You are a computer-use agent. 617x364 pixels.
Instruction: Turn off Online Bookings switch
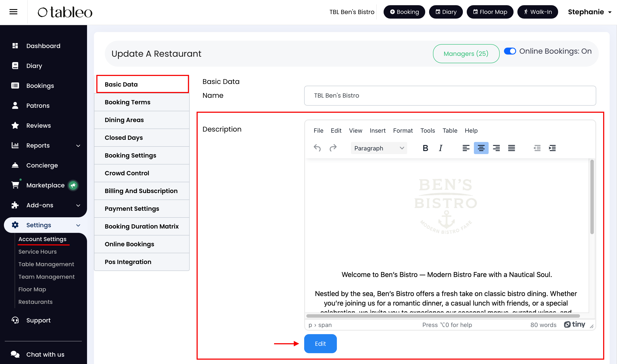(x=510, y=51)
